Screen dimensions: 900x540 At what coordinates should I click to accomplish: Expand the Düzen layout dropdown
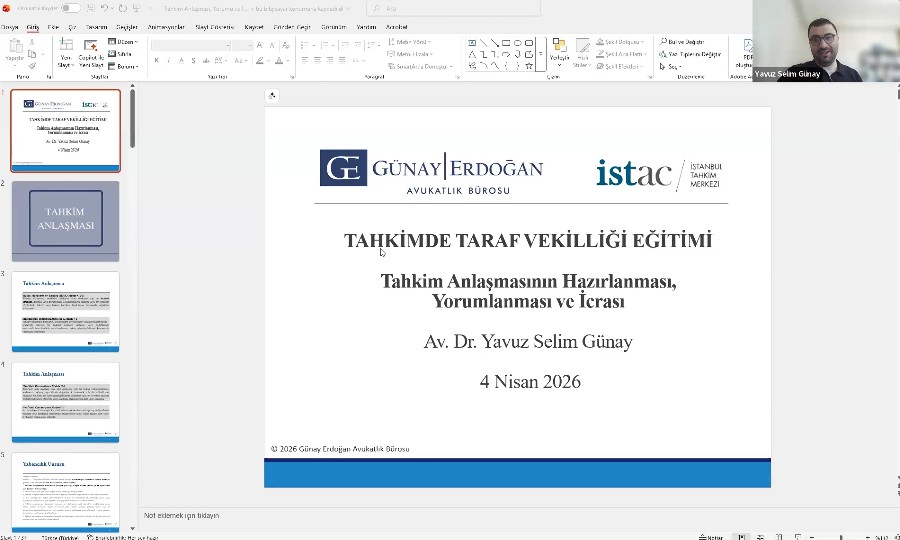tap(123, 42)
